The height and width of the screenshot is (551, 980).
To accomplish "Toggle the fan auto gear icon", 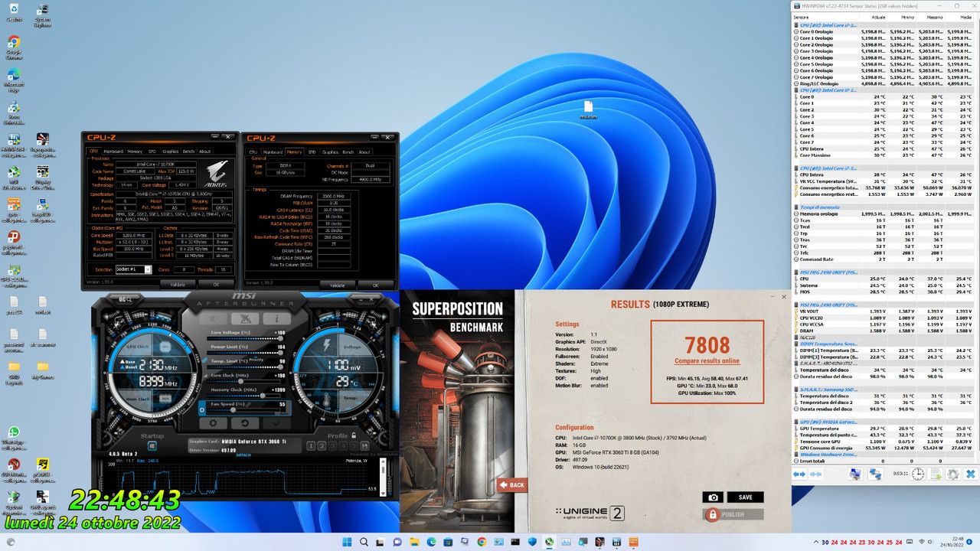I will coord(202,409).
